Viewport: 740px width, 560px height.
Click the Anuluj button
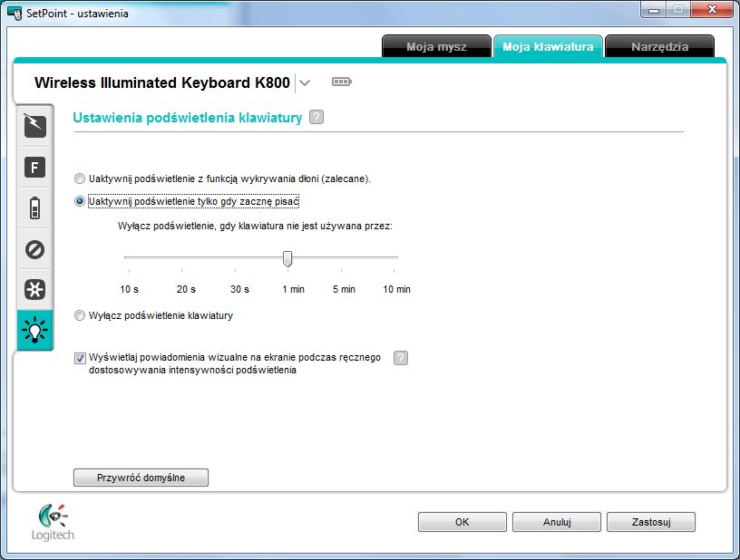[557, 522]
